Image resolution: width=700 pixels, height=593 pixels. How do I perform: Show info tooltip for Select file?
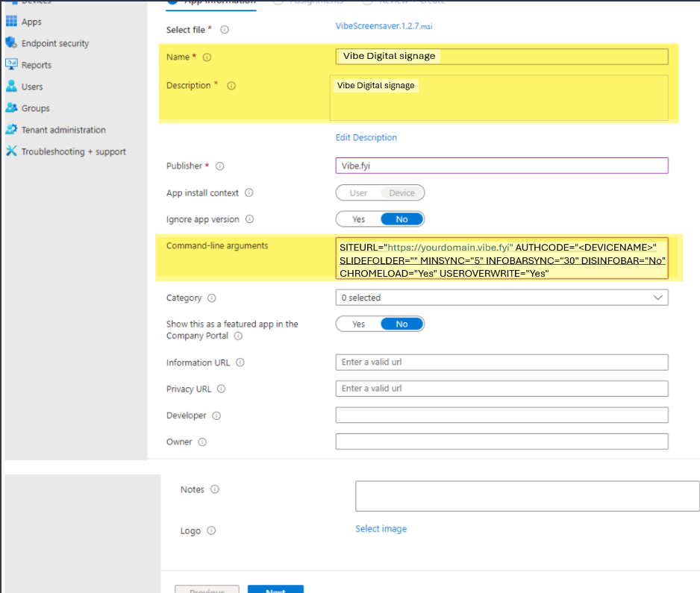tap(225, 29)
